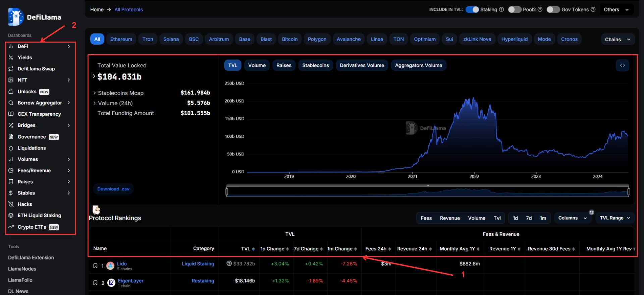Viewport: 644px width, 296px height.
Task: Sort table by the TVL column header
Action: 248,249
